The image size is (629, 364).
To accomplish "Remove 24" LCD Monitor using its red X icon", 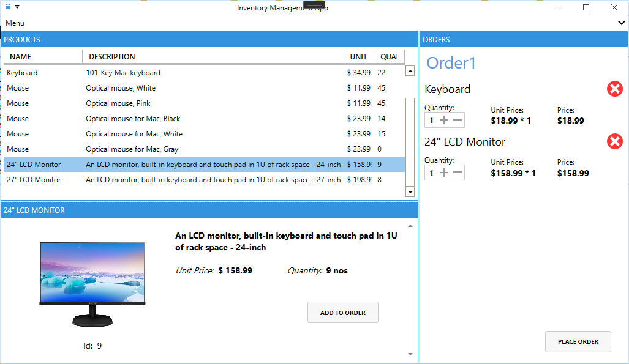I will [x=615, y=141].
